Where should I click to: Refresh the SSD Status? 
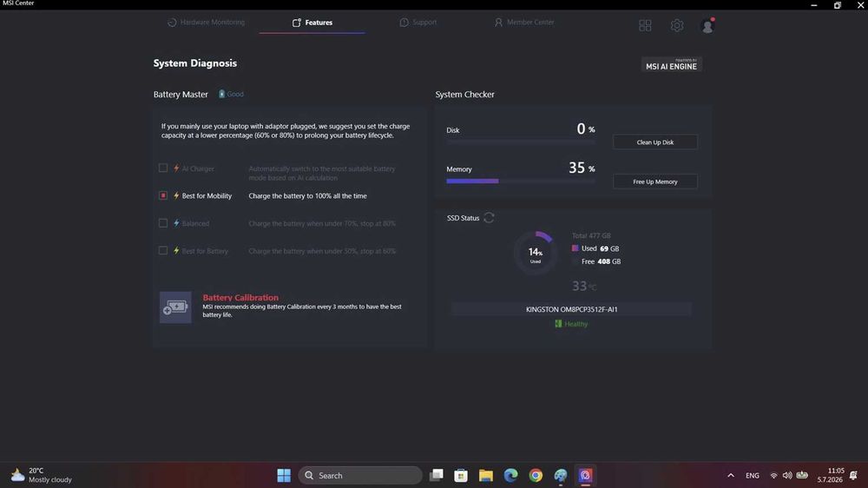click(489, 218)
